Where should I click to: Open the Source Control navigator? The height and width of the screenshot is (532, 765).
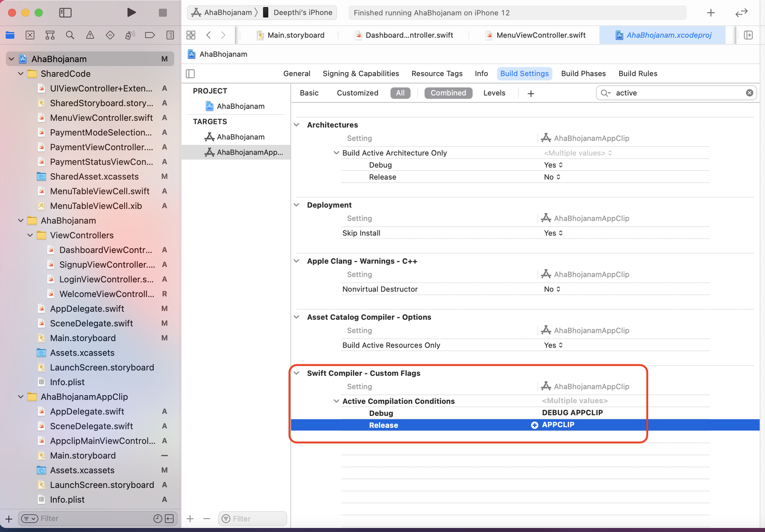30,35
